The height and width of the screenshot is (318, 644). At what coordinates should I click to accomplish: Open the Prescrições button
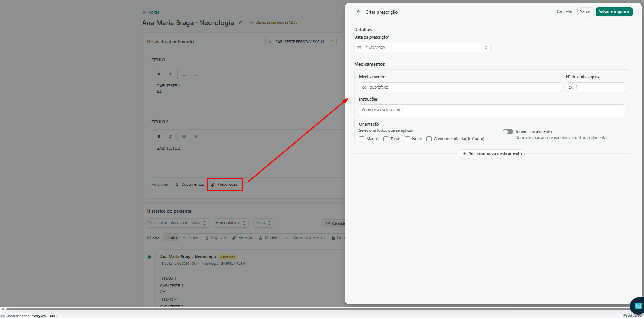(224, 184)
